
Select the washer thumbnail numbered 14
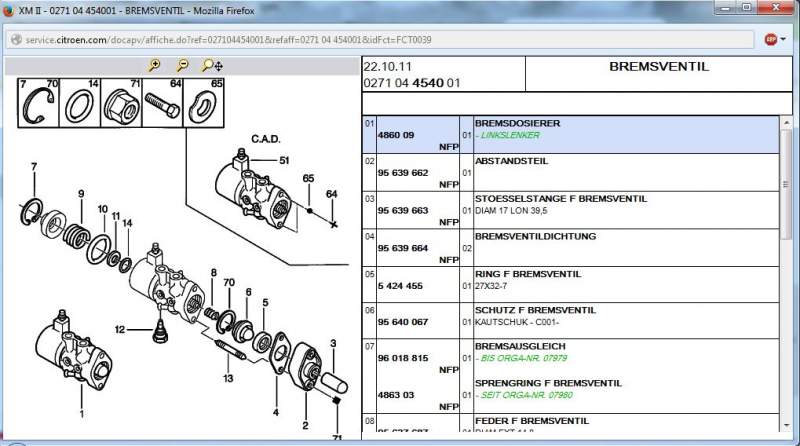[80, 103]
